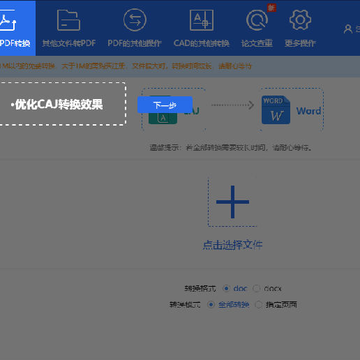Click the plus icon to add file

(232, 202)
